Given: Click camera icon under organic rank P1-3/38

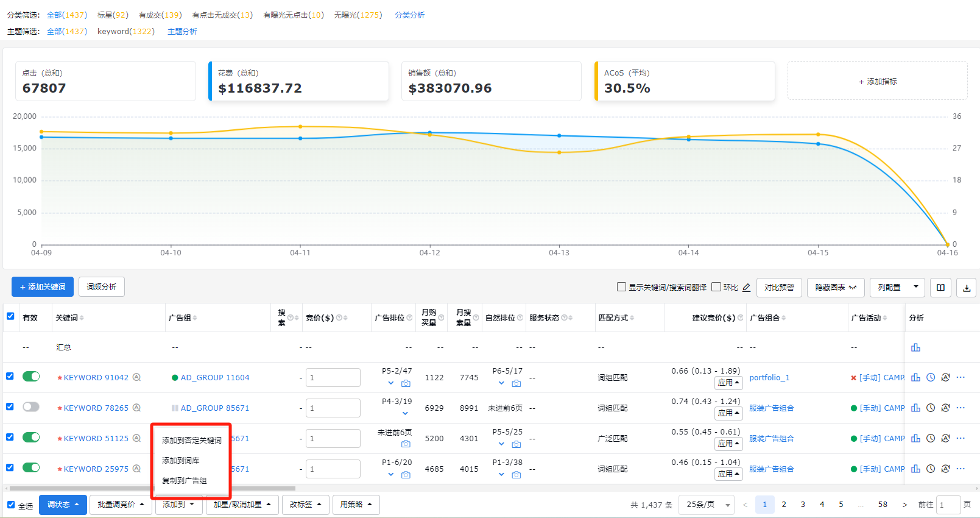Looking at the screenshot, I should tap(516, 475).
